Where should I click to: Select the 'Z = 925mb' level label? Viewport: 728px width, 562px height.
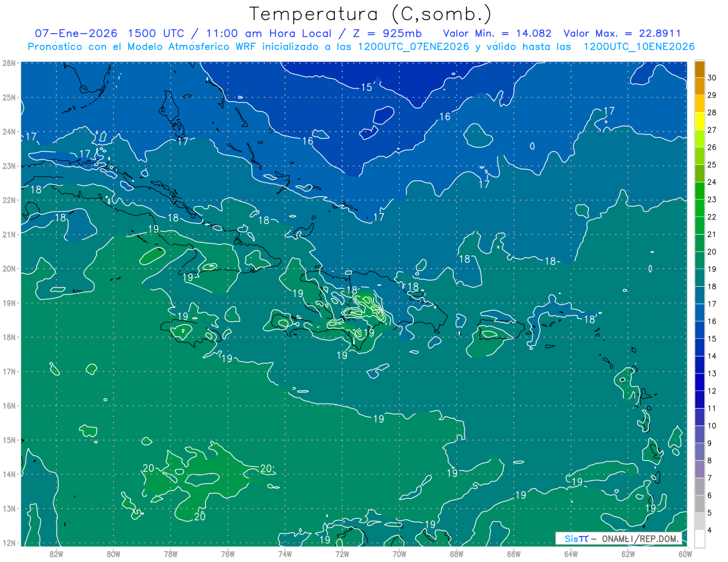pos(386,33)
